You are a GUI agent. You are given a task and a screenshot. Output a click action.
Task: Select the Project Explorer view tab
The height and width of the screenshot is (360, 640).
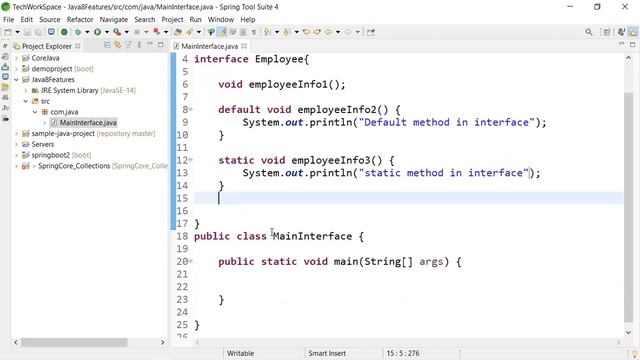[47, 46]
